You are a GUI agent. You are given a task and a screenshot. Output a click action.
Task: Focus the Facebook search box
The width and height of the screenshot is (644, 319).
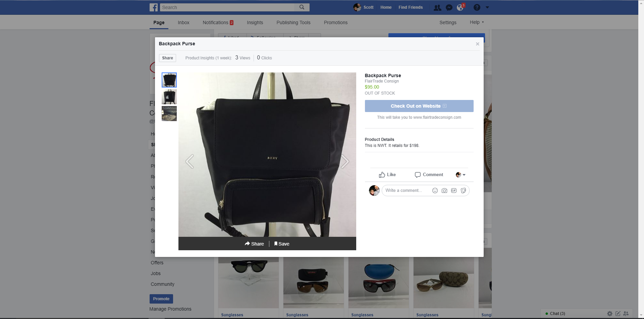tap(227, 7)
